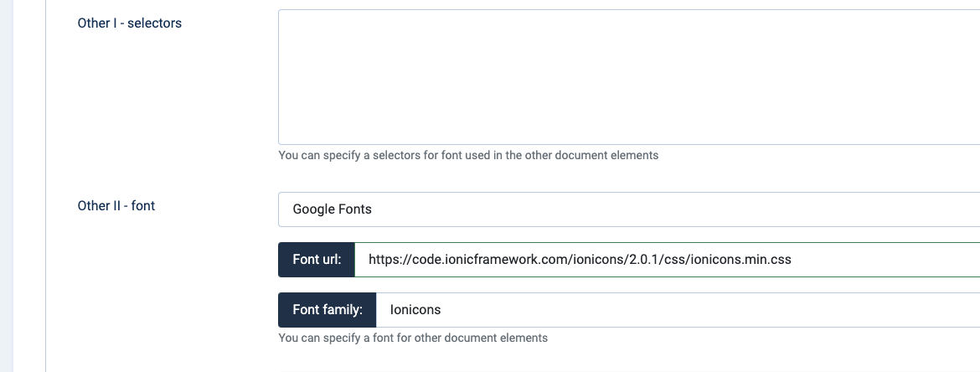Viewport: 980px width, 372px height.
Task: Click the 'Other II - font' label
Action: [x=116, y=205]
